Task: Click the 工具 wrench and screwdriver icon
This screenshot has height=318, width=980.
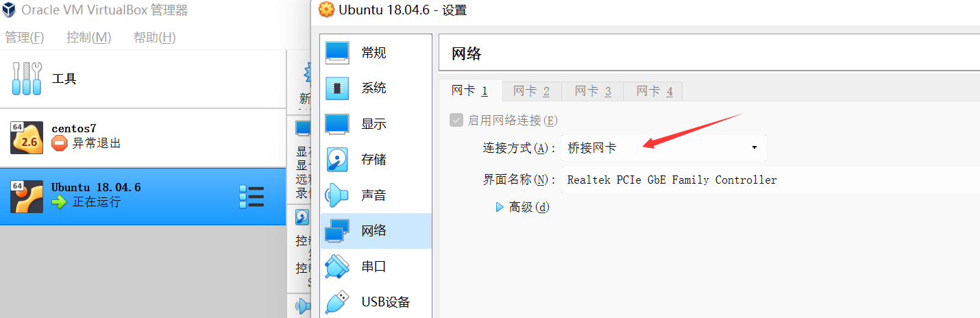Action: [x=27, y=79]
